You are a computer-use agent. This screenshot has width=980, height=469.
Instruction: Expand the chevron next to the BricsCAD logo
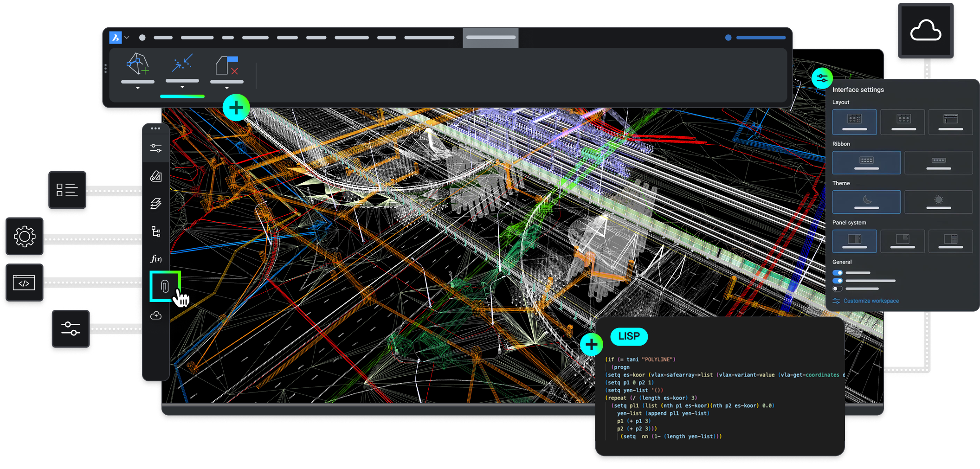127,38
